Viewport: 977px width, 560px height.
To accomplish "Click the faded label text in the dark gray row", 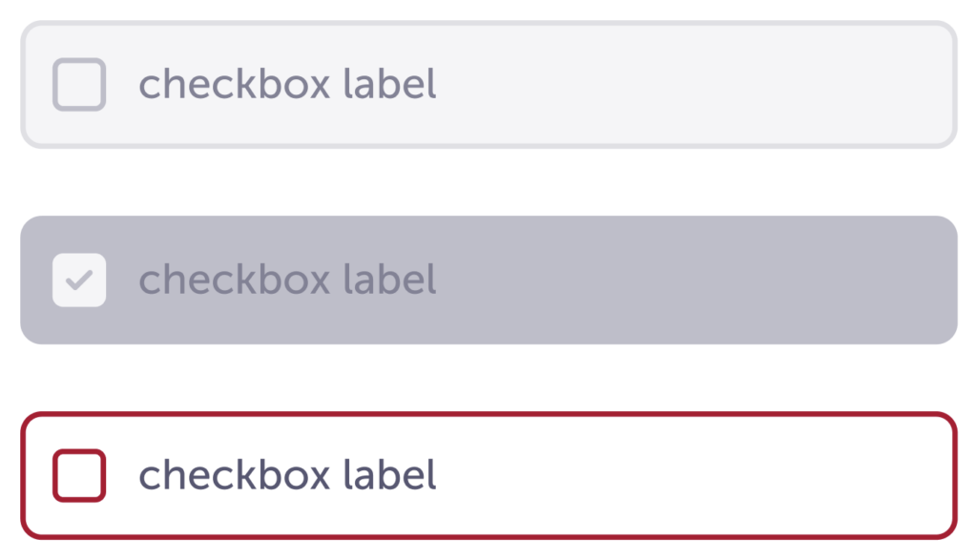I will coord(287,280).
